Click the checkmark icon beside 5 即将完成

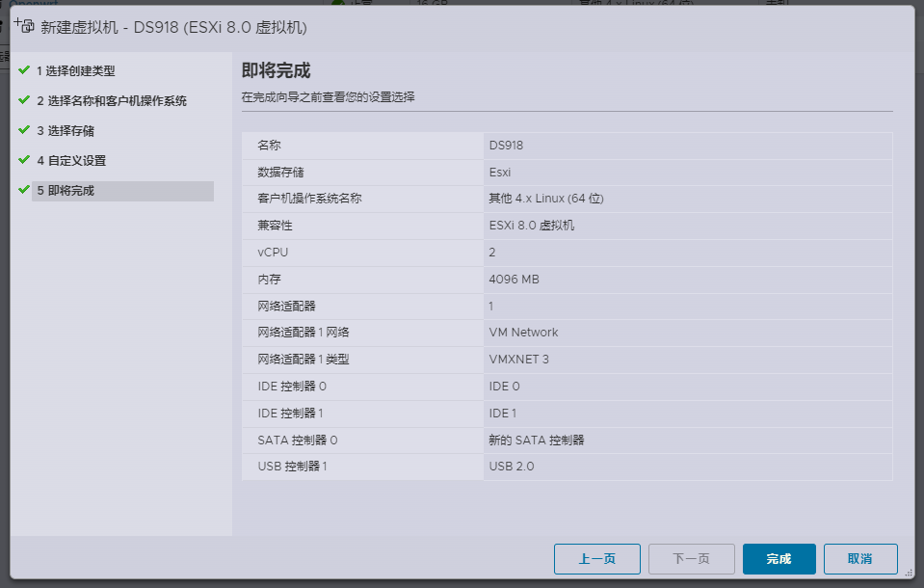click(x=24, y=190)
